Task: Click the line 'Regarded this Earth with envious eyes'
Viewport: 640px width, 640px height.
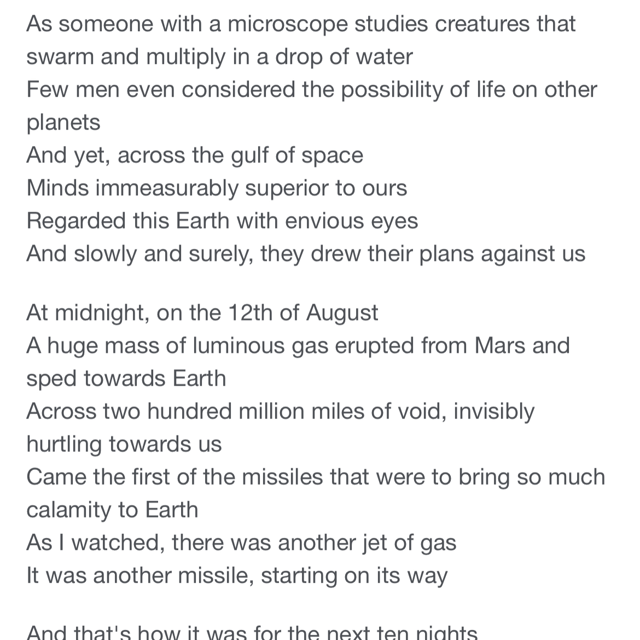Action: click(x=222, y=221)
